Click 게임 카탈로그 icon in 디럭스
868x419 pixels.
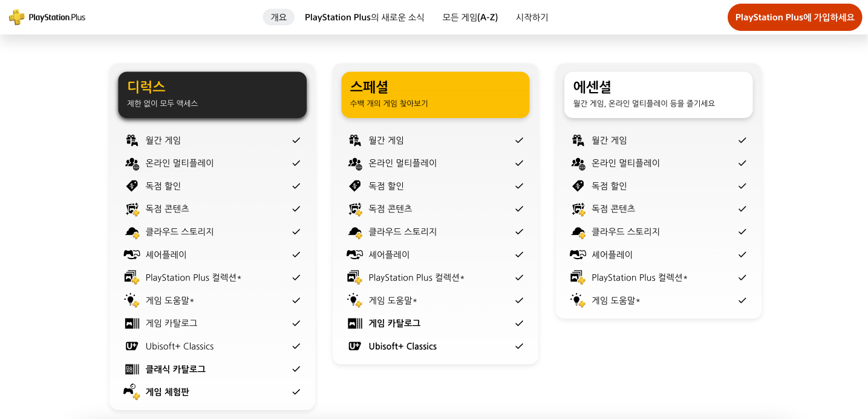pyautogui.click(x=132, y=323)
